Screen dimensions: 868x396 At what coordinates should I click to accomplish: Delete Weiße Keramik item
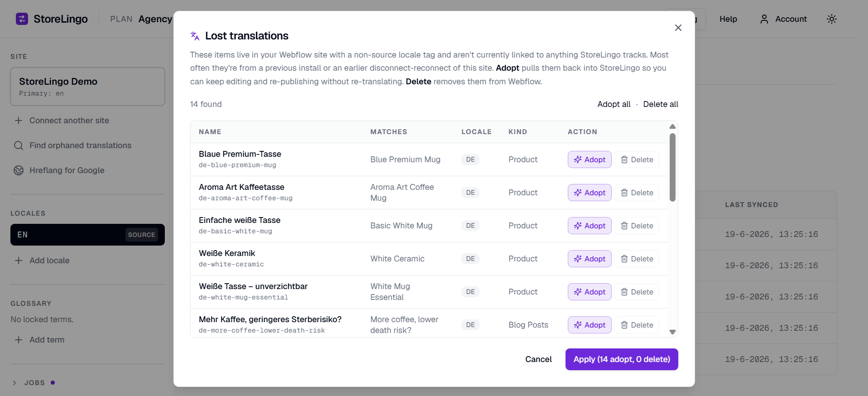(x=637, y=259)
